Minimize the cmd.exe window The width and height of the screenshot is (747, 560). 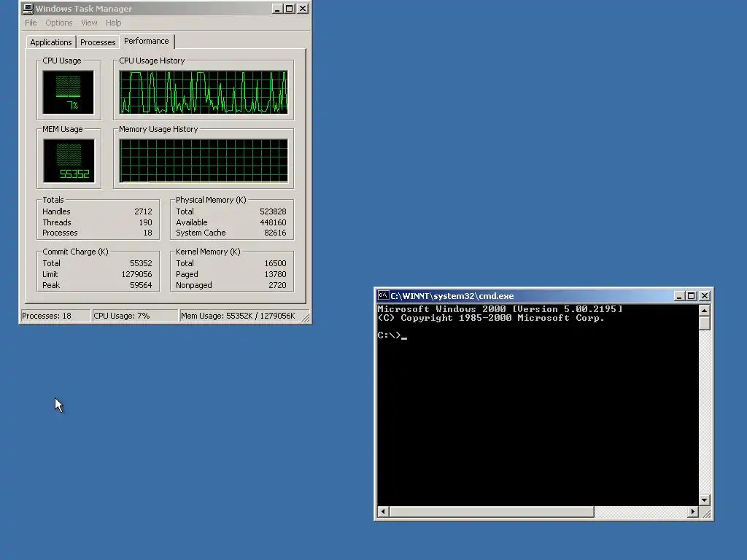click(x=679, y=296)
